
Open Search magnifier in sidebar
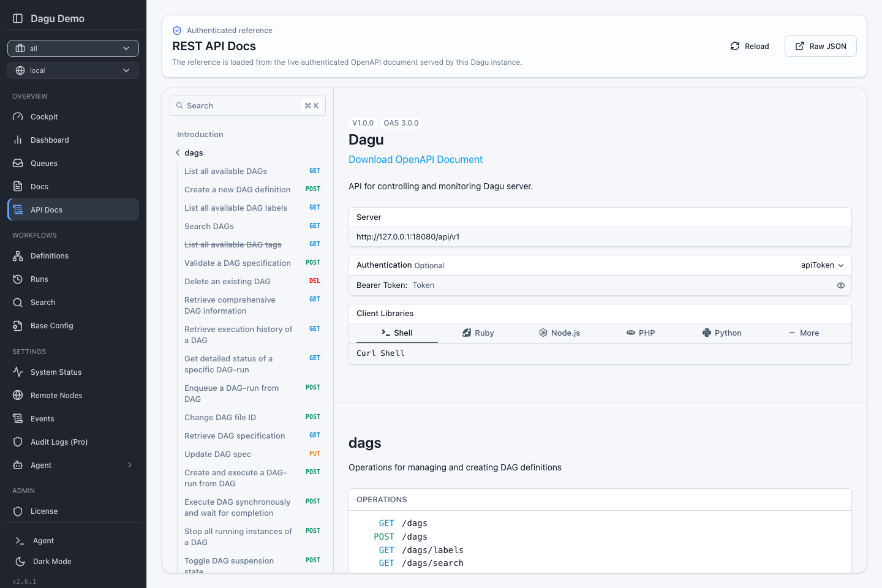18,302
